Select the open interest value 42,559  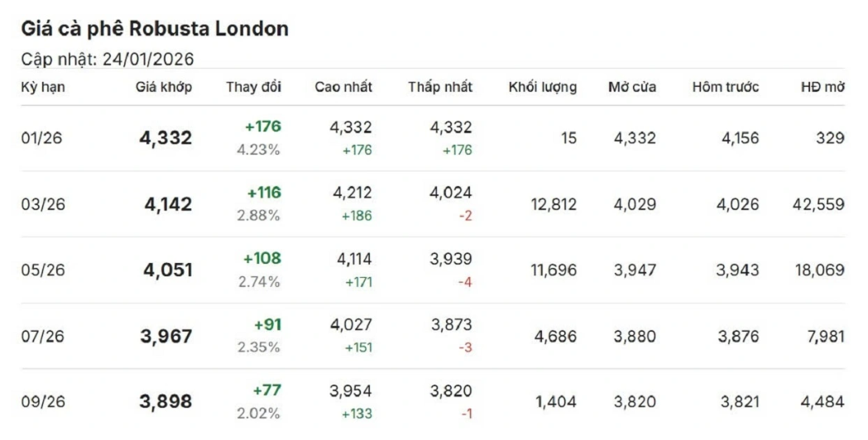tap(818, 204)
